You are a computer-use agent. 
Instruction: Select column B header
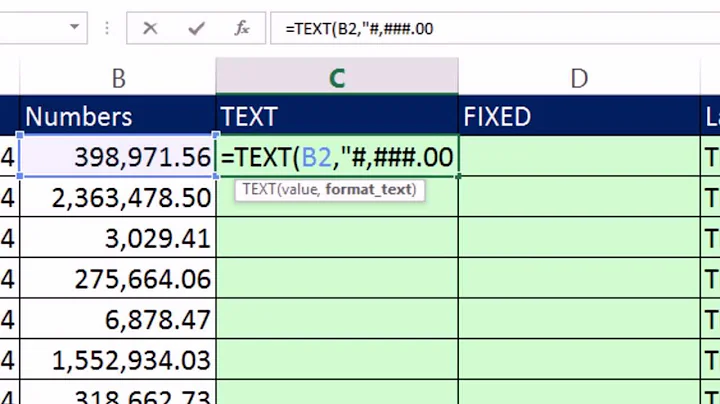[x=118, y=78]
